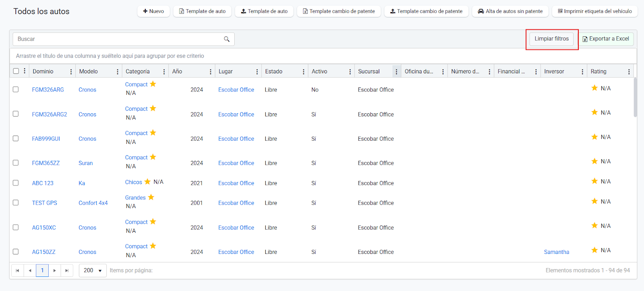Open the Sucursal column menu icon
The image size is (644, 291).
pyautogui.click(x=396, y=72)
